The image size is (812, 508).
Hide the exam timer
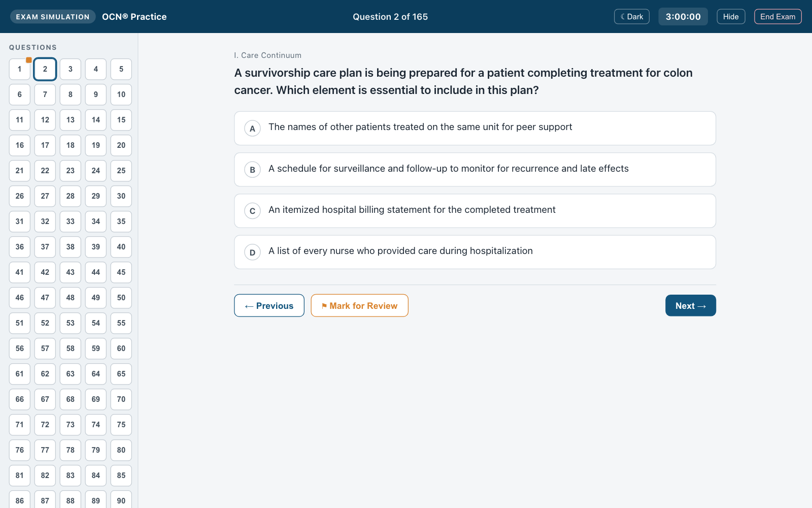(x=731, y=17)
